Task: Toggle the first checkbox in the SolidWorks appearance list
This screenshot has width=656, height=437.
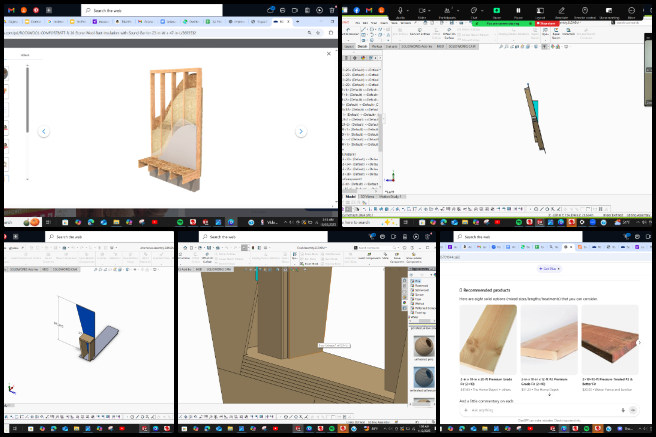Action: coord(411,282)
